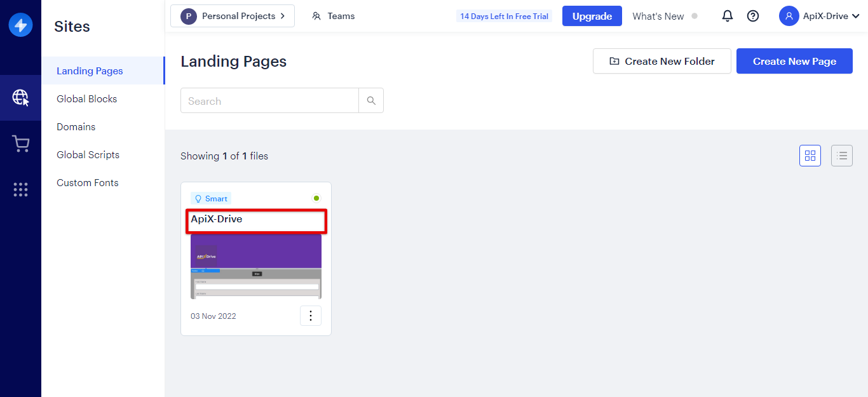Click the ApiX-Drive page title

tap(217, 219)
